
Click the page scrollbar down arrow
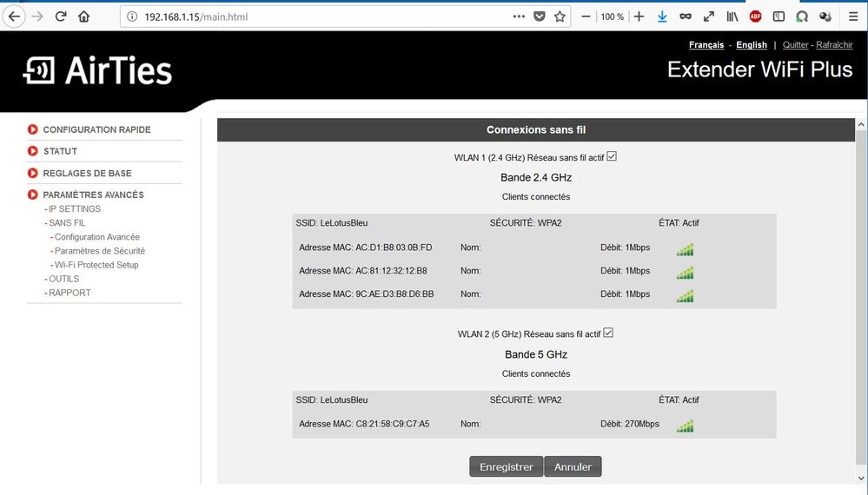(x=861, y=478)
